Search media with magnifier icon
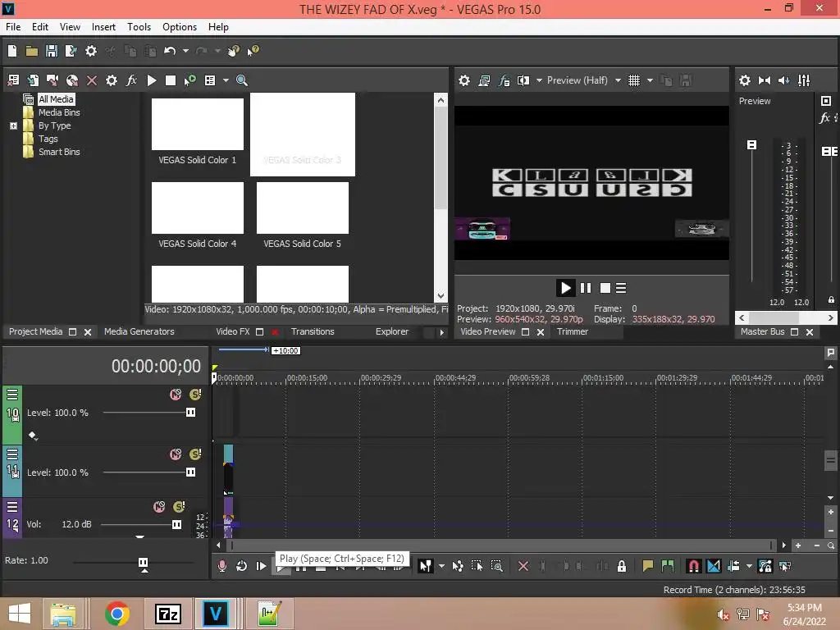Image resolution: width=840 pixels, height=630 pixels. 242,80
